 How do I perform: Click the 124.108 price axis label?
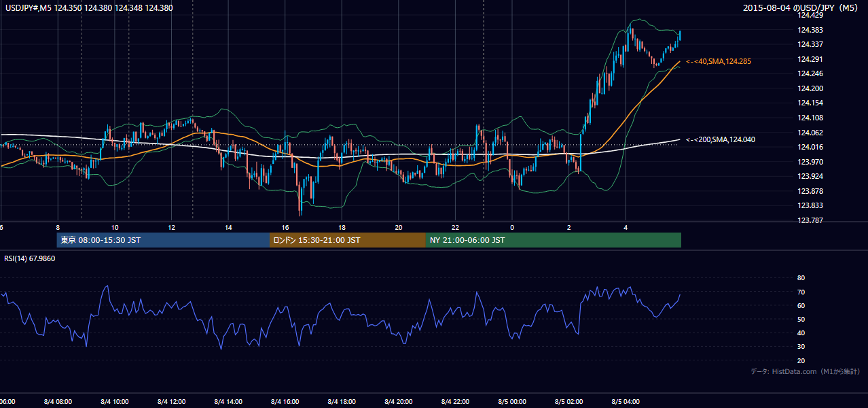(x=810, y=118)
